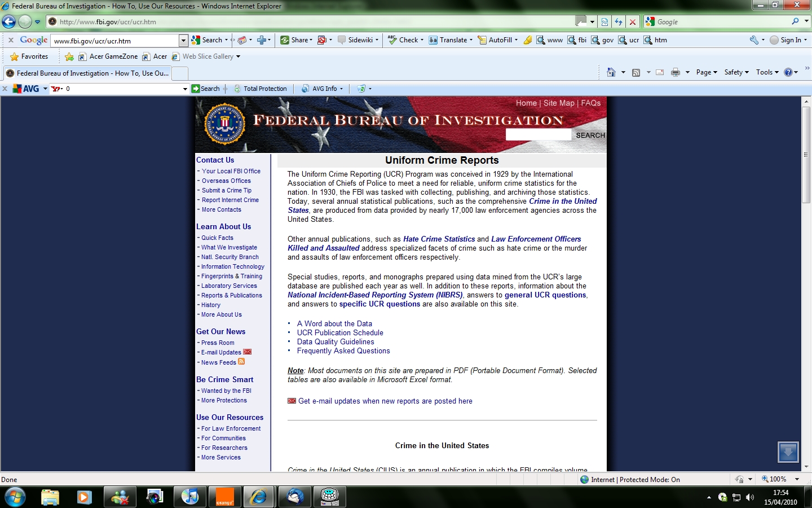Screen dimensions: 812x508
Task: Click the blue down-arrow button on the page
Action: click(x=788, y=452)
